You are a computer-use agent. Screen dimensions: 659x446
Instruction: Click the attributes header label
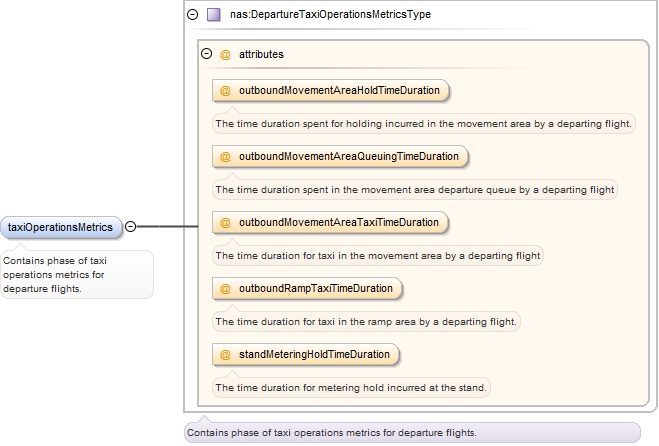[261, 55]
